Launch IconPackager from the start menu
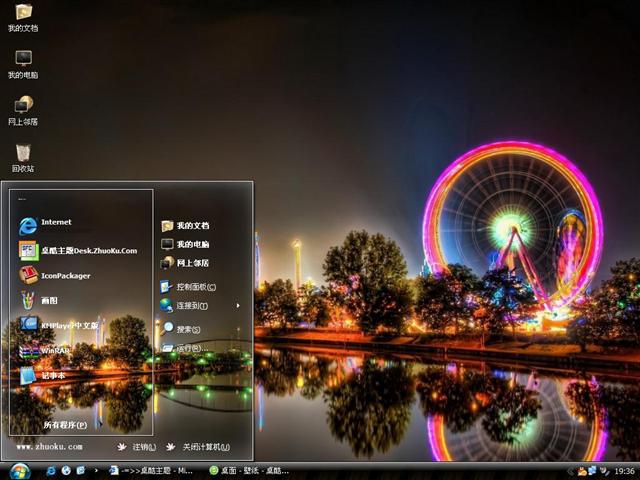640x480 pixels. coord(65,275)
